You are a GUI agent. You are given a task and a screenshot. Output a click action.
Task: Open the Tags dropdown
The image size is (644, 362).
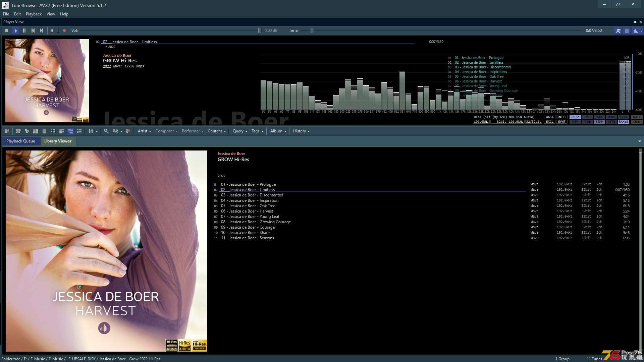(x=257, y=131)
